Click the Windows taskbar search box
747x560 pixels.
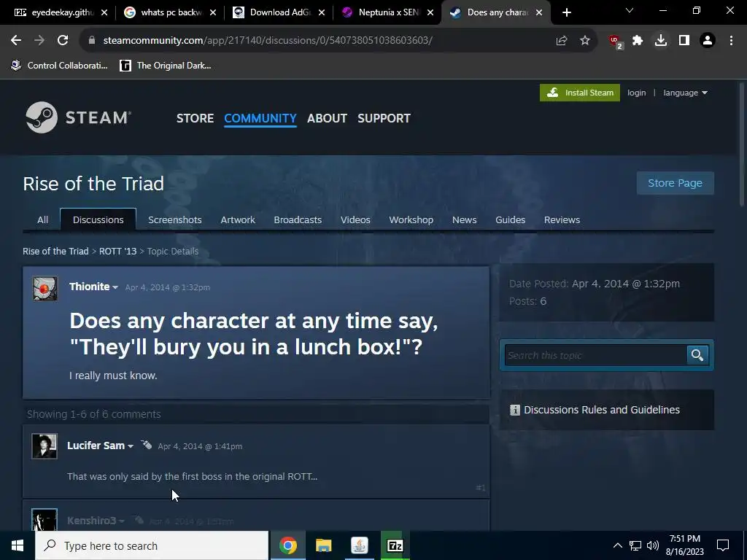tap(152, 545)
